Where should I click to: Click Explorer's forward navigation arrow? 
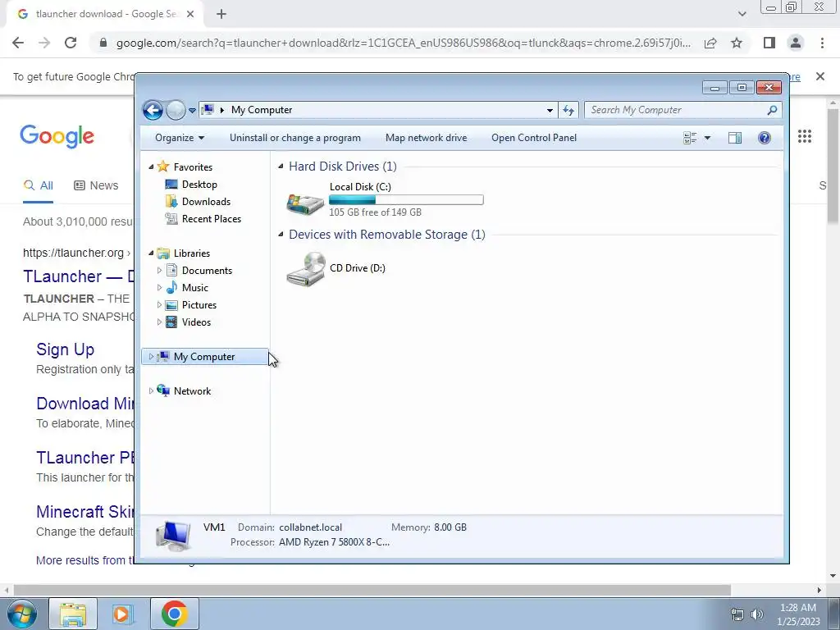pyautogui.click(x=176, y=111)
